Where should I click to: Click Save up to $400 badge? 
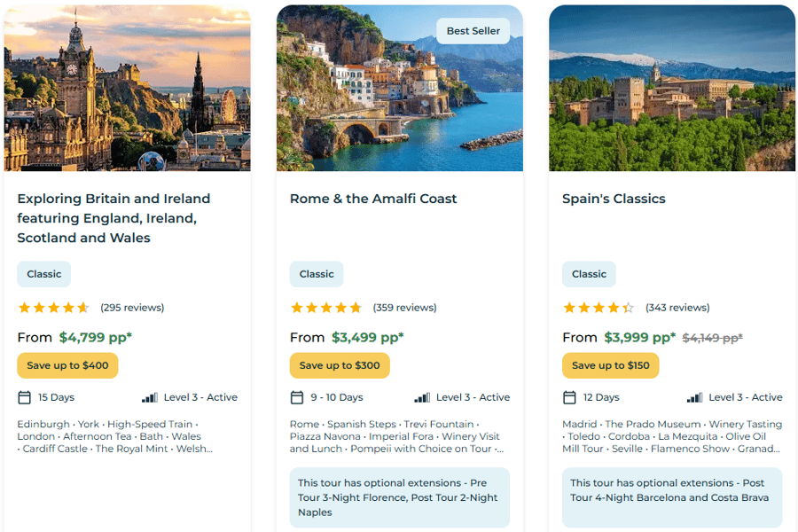(x=67, y=365)
